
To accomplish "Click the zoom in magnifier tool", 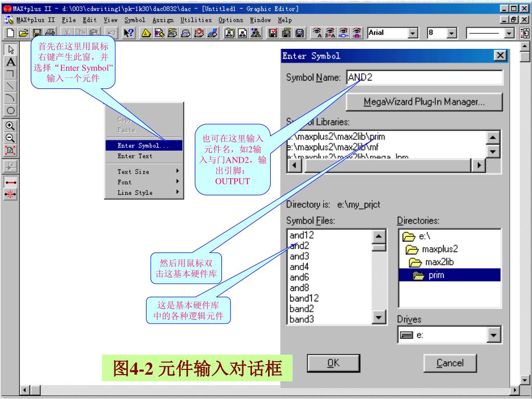I will (10, 126).
